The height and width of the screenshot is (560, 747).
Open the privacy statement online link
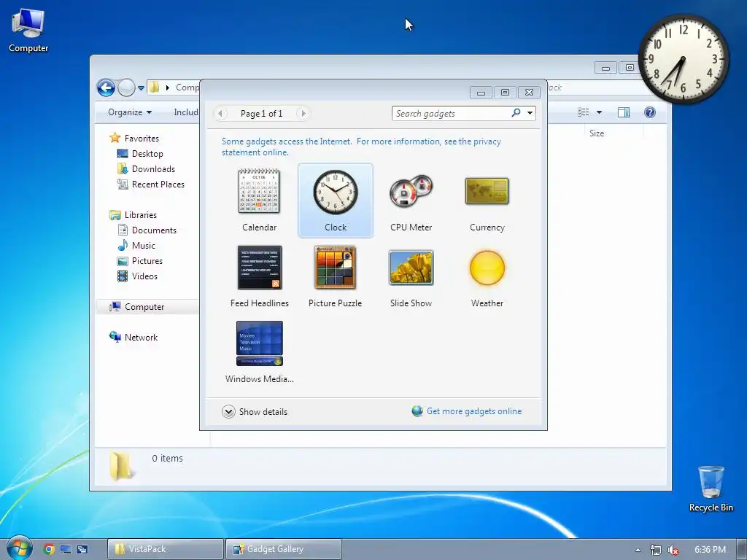click(x=361, y=147)
